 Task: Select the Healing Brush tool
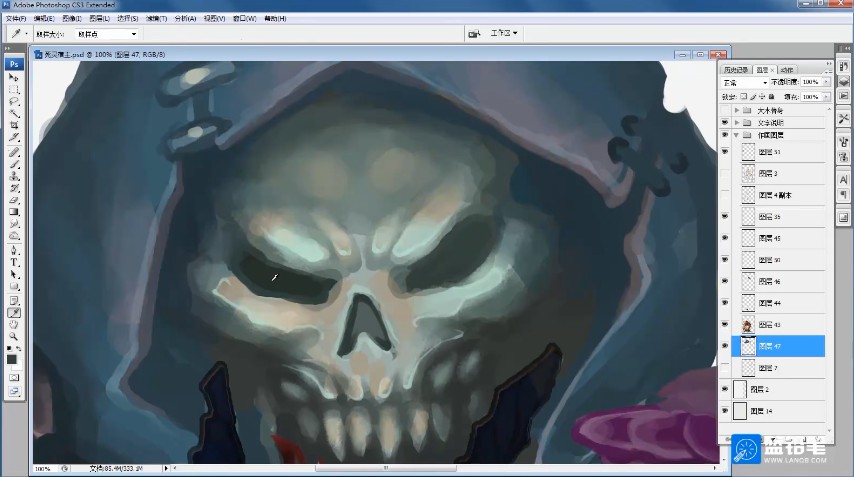coord(14,152)
